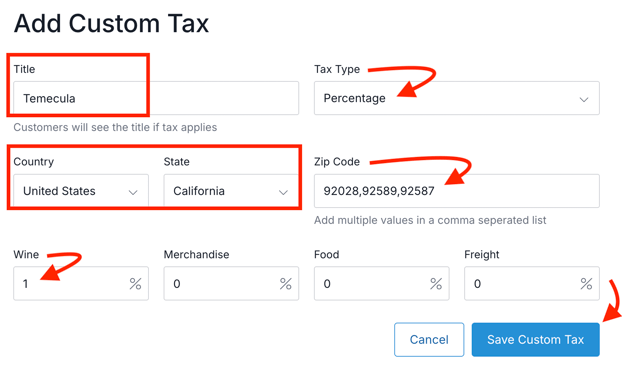
Task: Click the State dropdown chevron arrow
Action: click(x=283, y=192)
